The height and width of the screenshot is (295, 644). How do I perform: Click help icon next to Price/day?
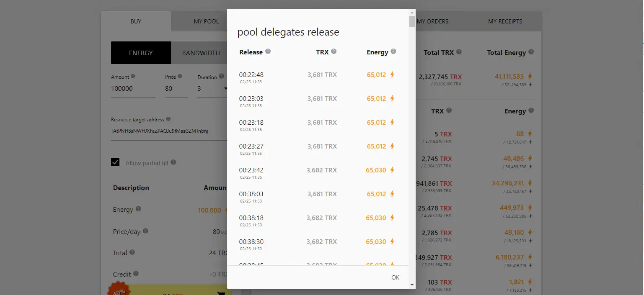click(x=145, y=231)
